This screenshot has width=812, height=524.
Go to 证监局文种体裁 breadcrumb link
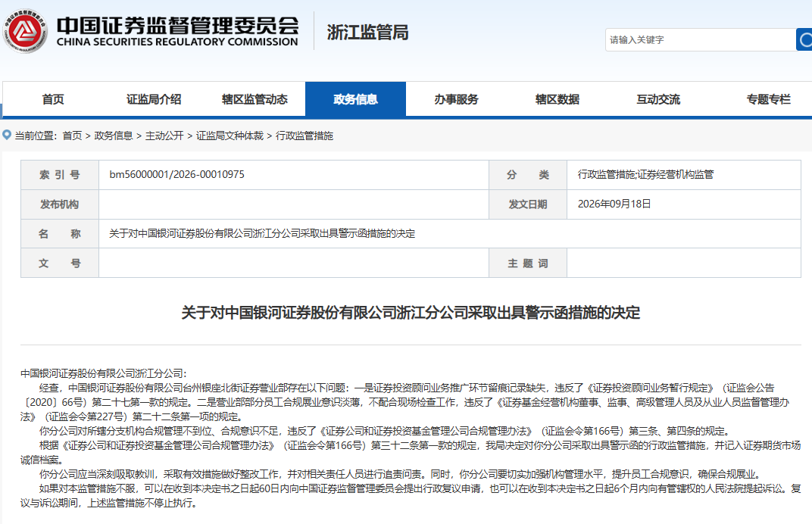coord(230,136)
